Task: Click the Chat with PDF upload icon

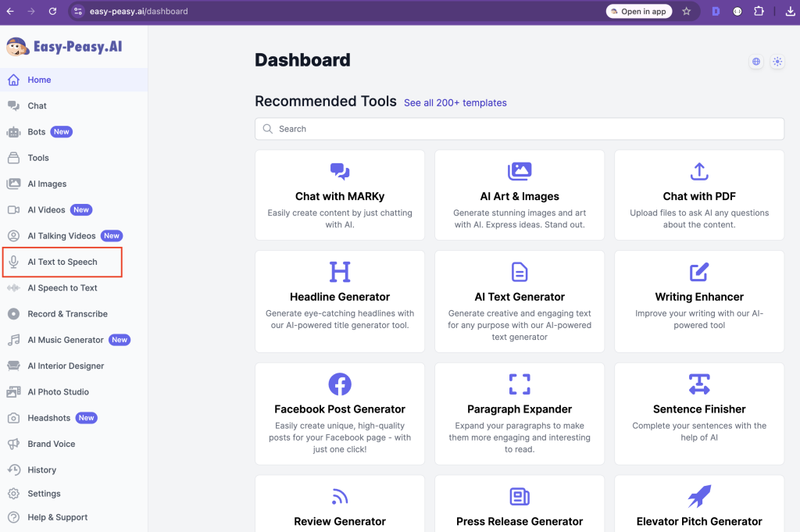Action: (699, 172)
